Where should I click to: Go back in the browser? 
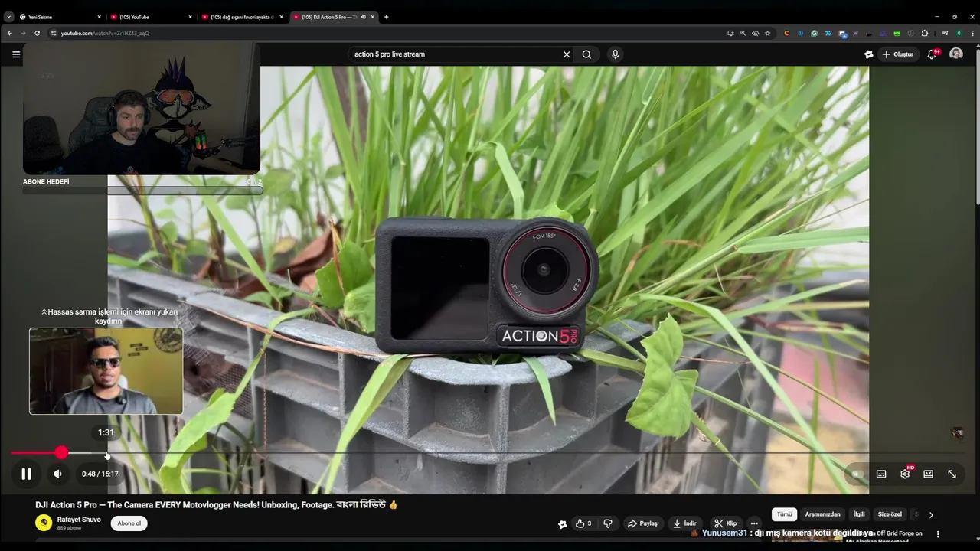[9, 33]
